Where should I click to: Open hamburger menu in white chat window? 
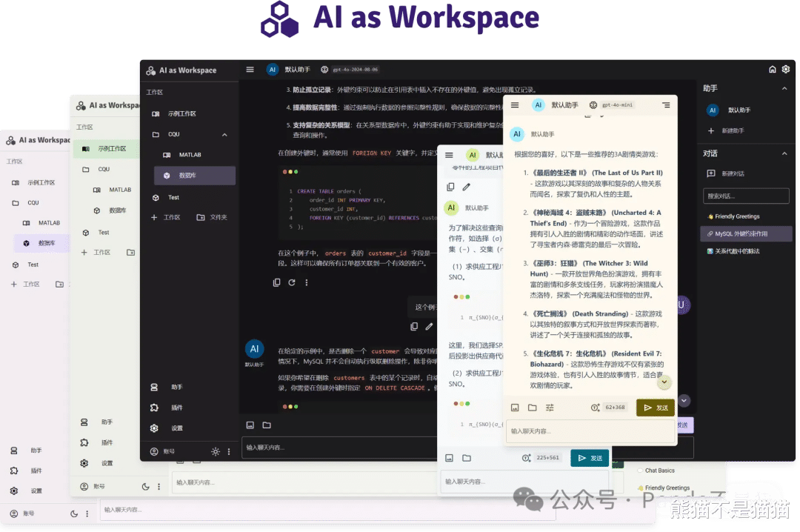click(x=449, y=155)
